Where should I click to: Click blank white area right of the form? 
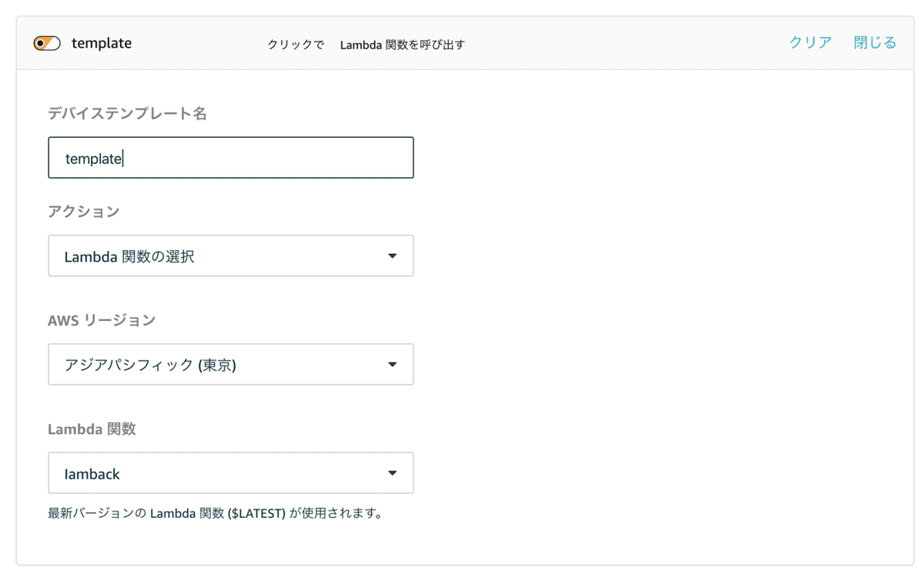pos(654,308)
